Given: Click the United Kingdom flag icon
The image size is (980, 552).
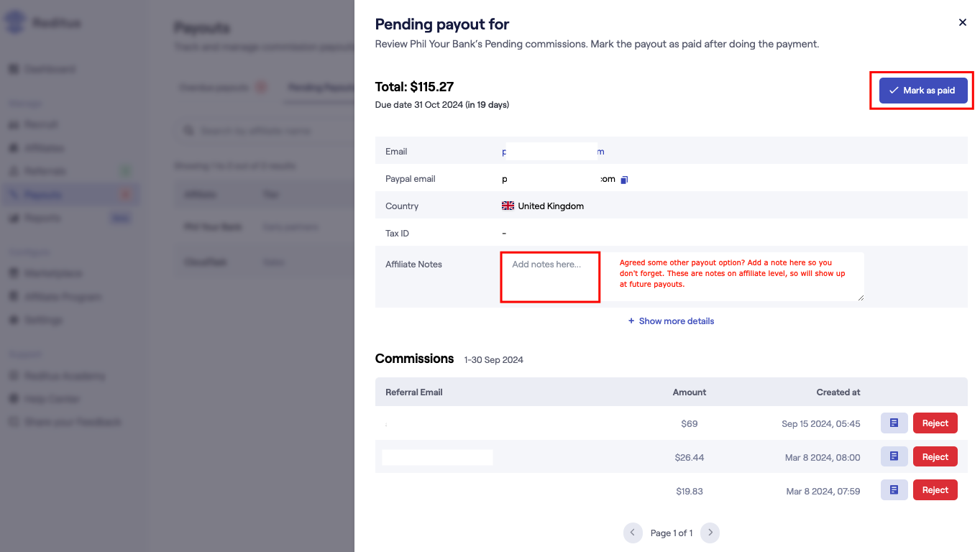Looking at the screenshot, I should [x=508, y=206].
